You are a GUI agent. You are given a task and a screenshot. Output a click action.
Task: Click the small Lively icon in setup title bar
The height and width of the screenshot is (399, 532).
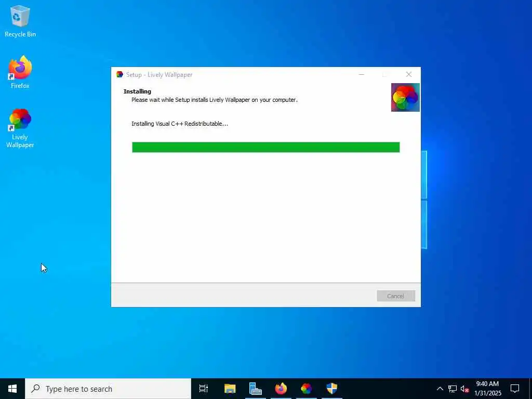tap(119, 74)
